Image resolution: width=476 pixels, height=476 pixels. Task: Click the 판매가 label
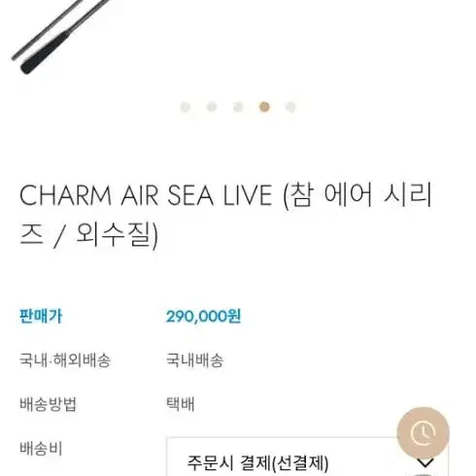coord(41,317)
